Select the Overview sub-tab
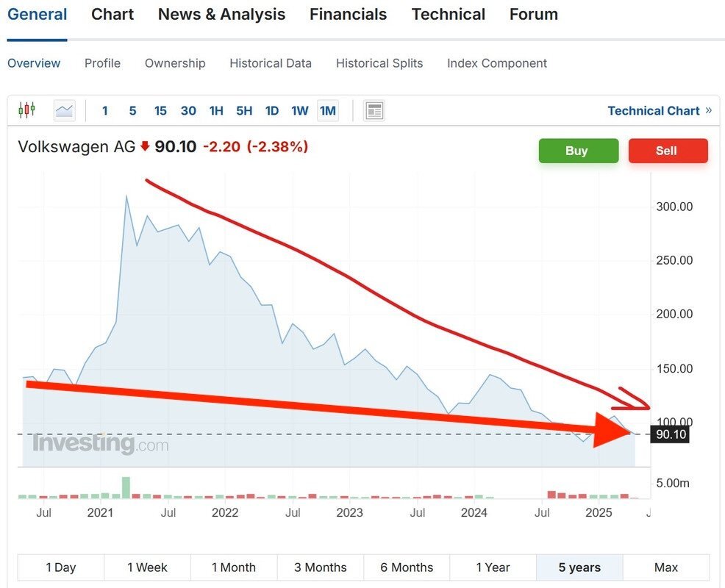Viewport: 725px width, 588px height. 34,63
